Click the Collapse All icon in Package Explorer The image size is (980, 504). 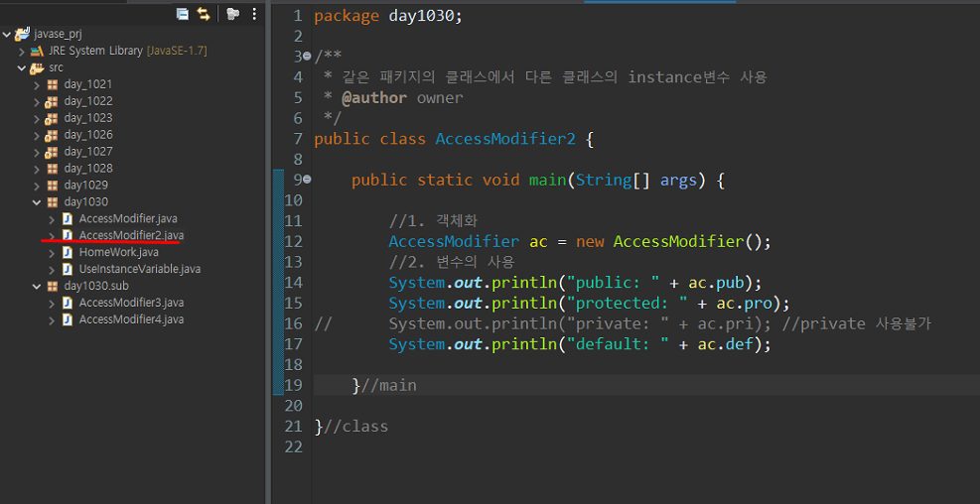[x=183, y=14]
